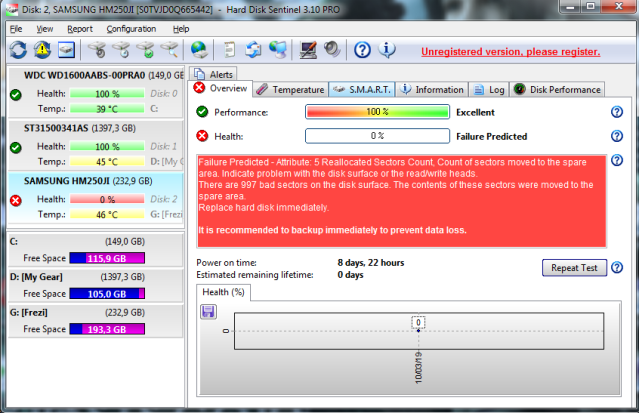Click the help icon next to Repeat Test

617,267
